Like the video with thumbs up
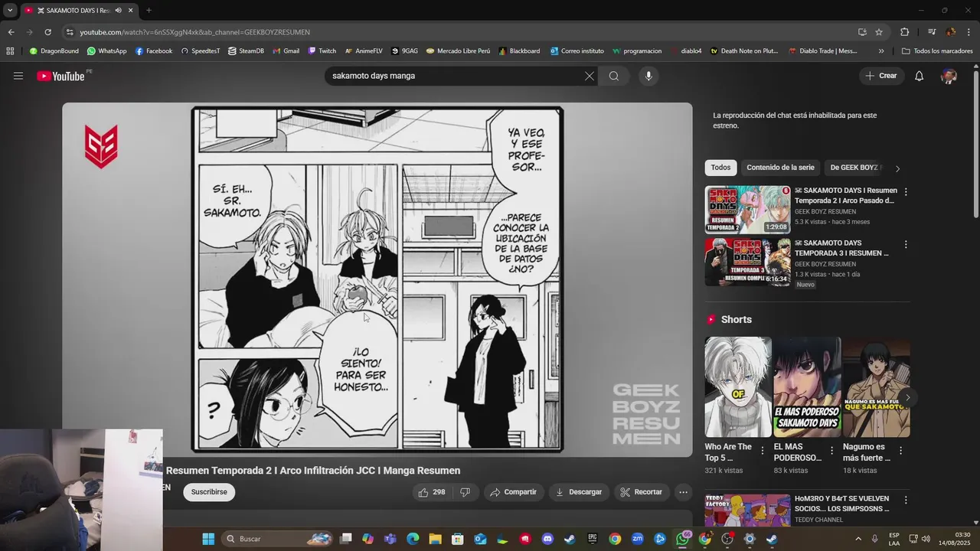Screen dimensions: 980x551 coord(432,492)
